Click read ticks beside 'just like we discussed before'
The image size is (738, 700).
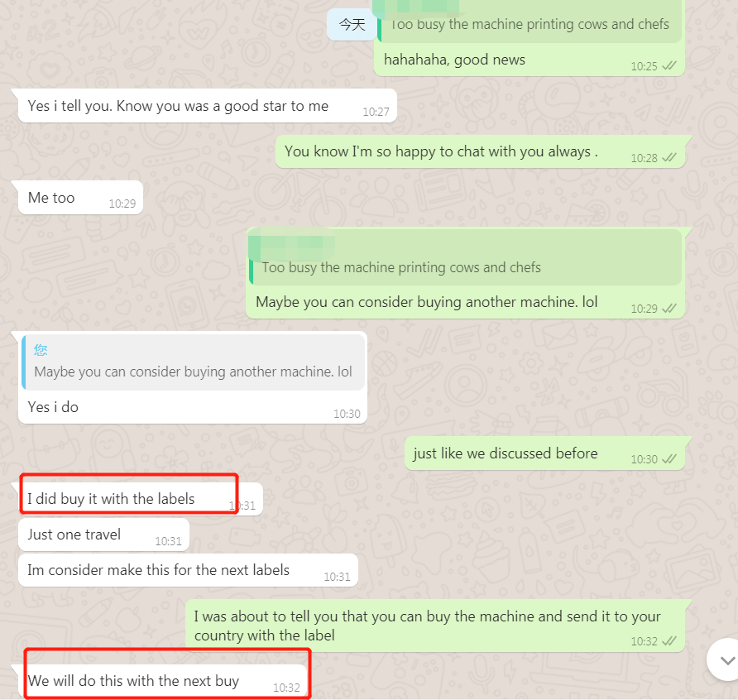pos(669,459)
